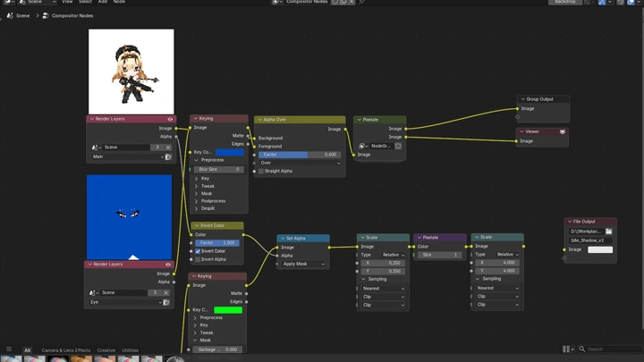
Task: Open scene browse icon in Main Render Layers node
Action: click(x=96, y=147)
